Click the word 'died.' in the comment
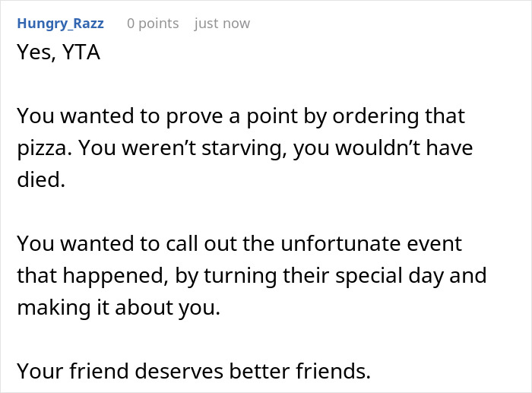Screen dimensions: 532x393 click(41, 179)
